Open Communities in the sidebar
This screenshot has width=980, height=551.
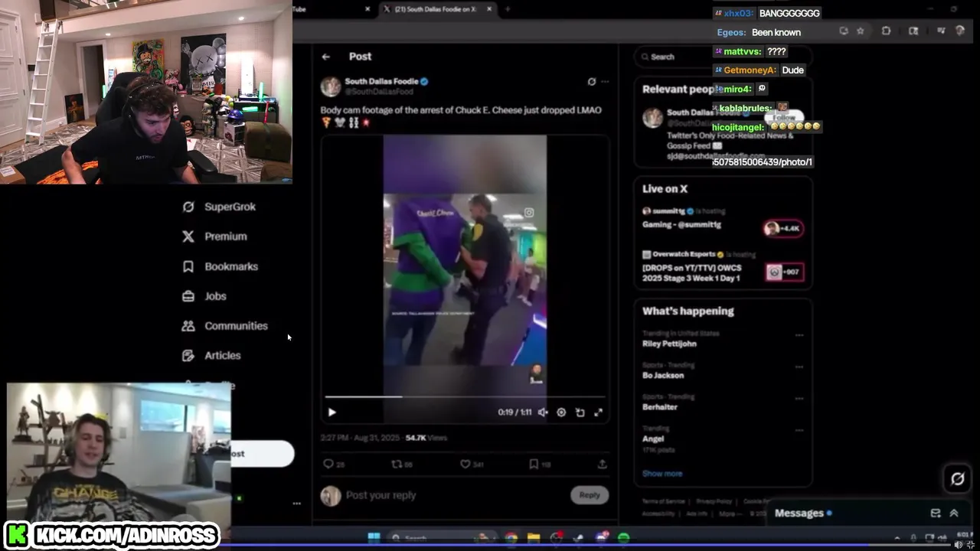point(225,326)
